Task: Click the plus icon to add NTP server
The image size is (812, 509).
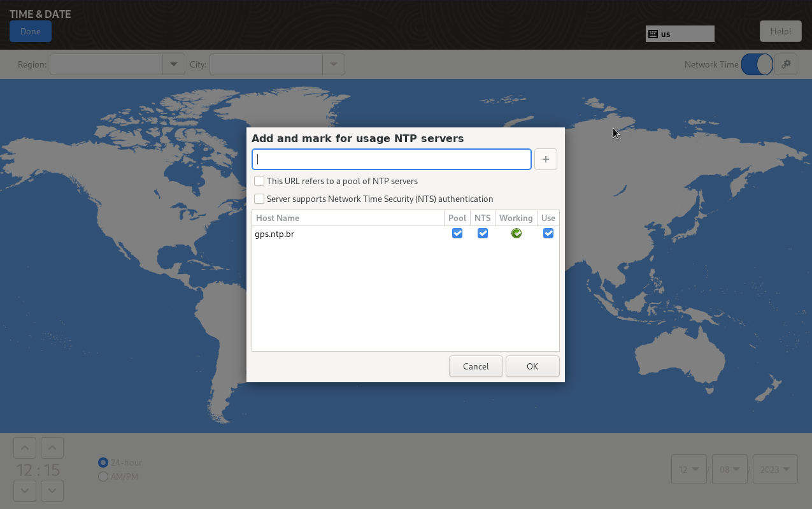Action: pos(545,159)
